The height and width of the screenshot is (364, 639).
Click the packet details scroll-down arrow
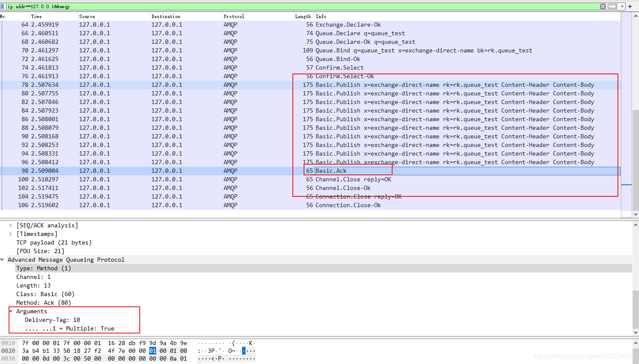(x=636, y=332)
